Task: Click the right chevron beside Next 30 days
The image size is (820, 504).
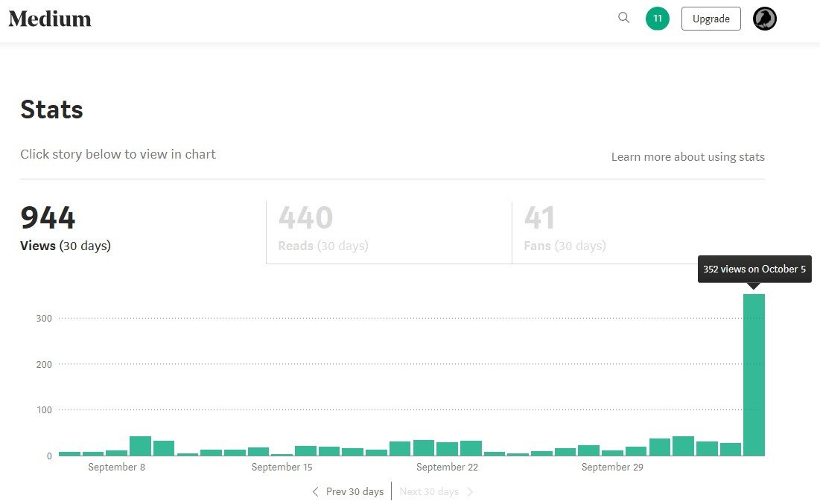Action: pos(470,491)
